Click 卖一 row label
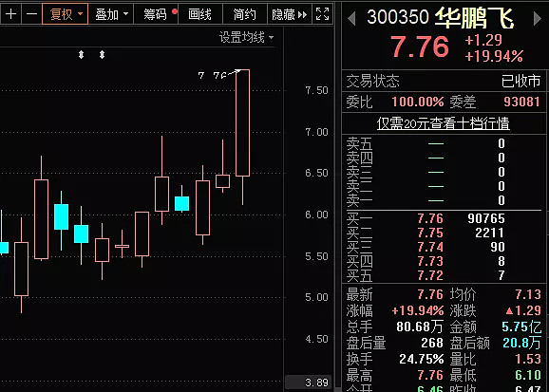Viewport: 549px width, 392px height. (359, 200)
